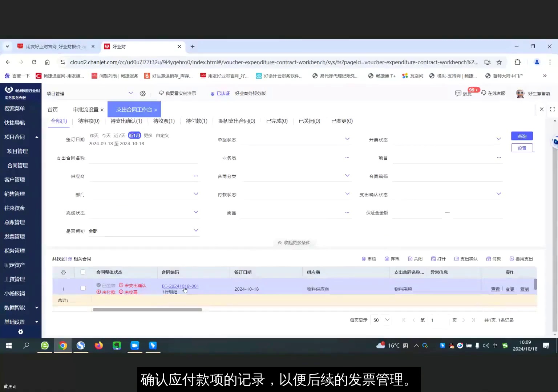558x392 pixels.
Task: Click the 支出确认 confirmation icon
Action: [x=466, y=259]
